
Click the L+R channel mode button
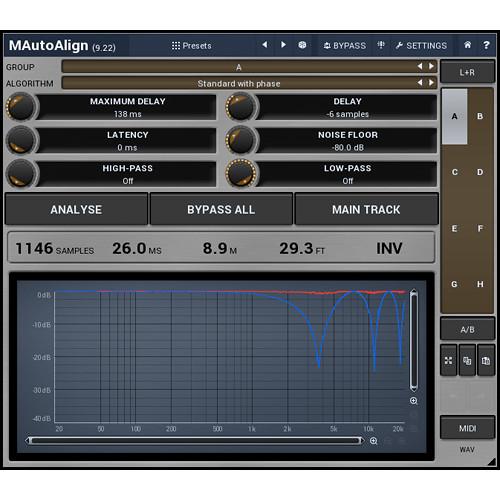(467, 72)
